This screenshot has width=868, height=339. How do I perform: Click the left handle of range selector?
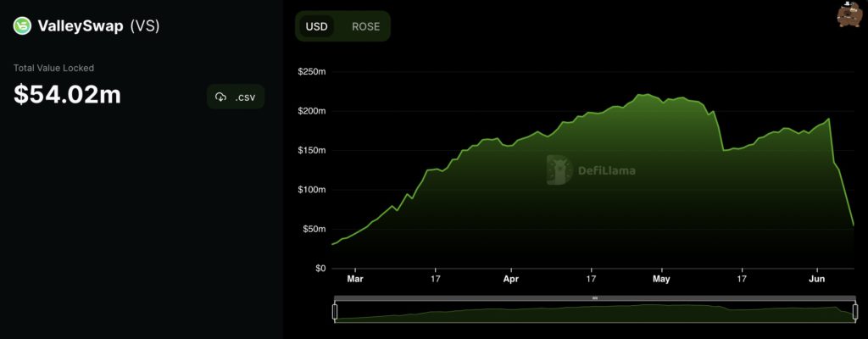pos(335,312)
